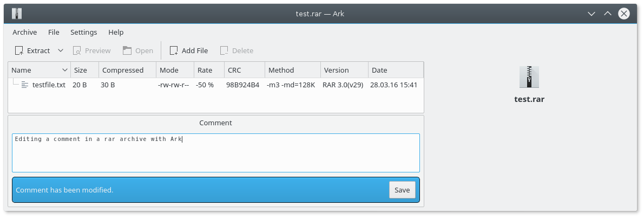Sort by the Date column header
Screen dimensions: 644x218
pyautogui.click(x=379, y=70)
